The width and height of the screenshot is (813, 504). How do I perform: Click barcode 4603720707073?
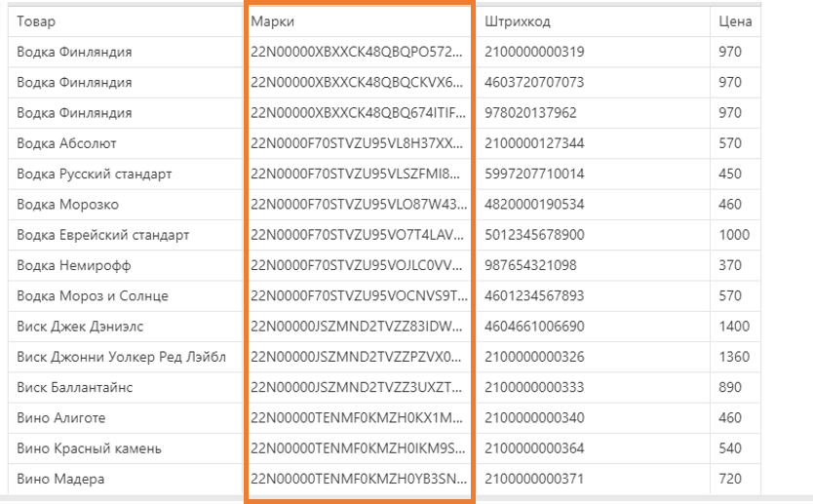(x=534, y=83)
